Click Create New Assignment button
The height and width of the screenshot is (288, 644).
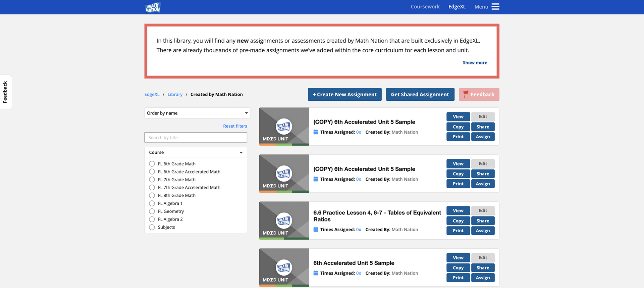[345, 94]
